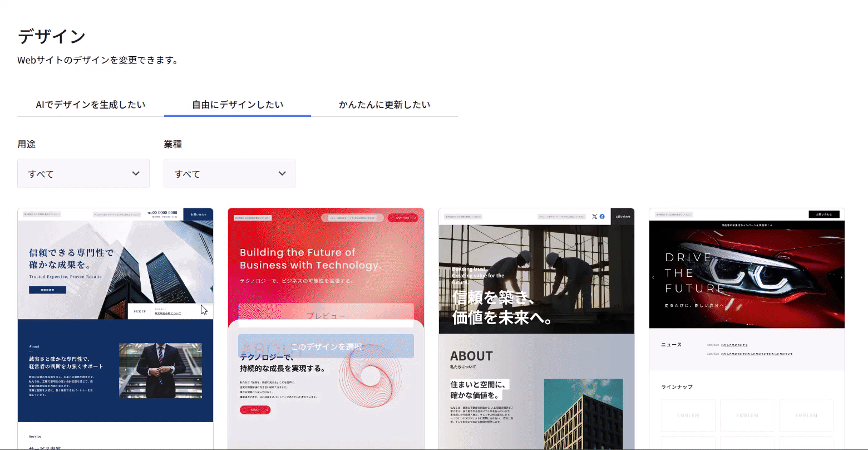Click the red ABOUT arrow button in the red template
Image resolution: width=868 pixels, height=450 pixels.
pos(255,410)
